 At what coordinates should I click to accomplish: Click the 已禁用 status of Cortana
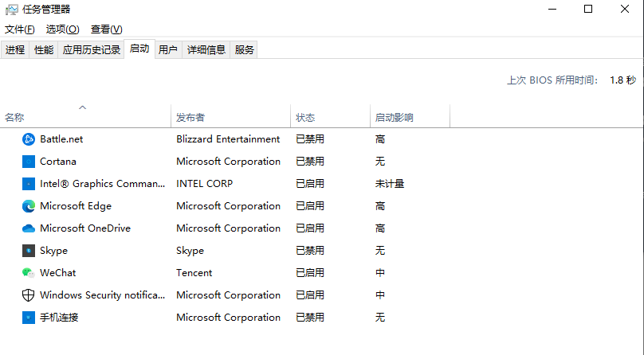tap(310, 162)
